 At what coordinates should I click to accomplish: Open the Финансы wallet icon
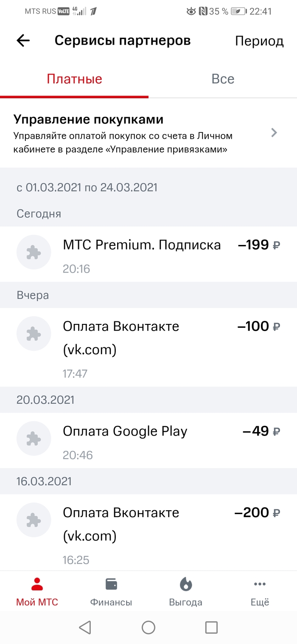pos(111,585)
